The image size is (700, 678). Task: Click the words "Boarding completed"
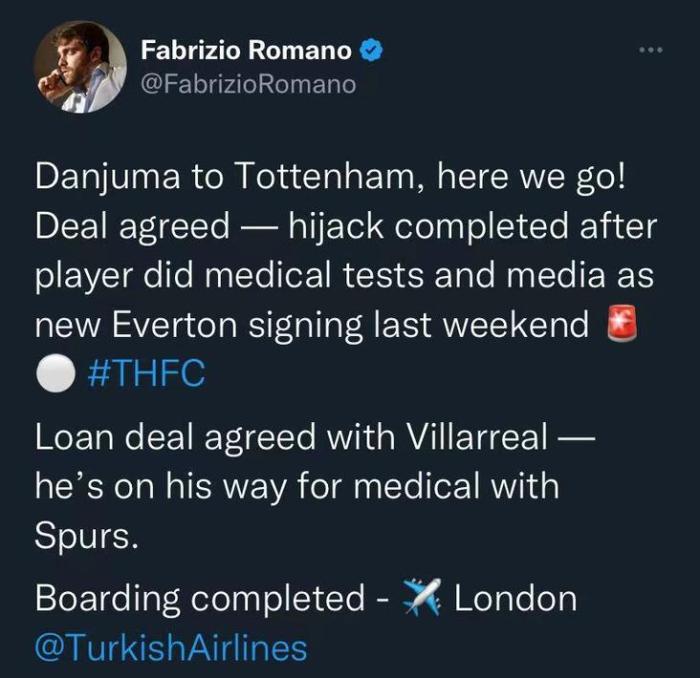(x=200, y=599)
